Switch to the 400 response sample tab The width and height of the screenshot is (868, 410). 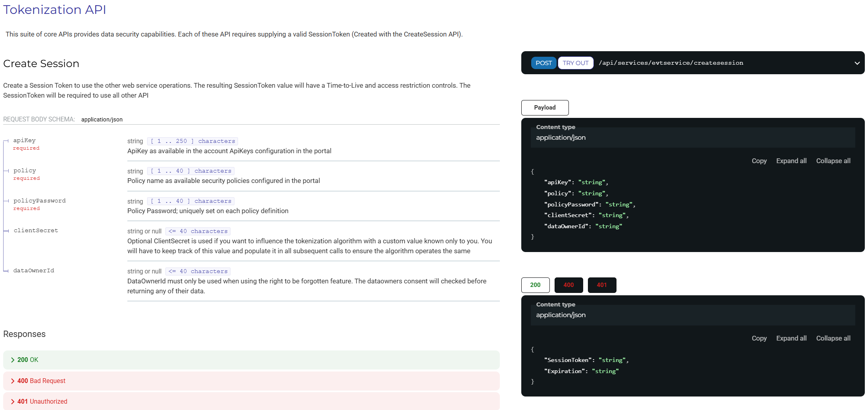tap(568, 285)
